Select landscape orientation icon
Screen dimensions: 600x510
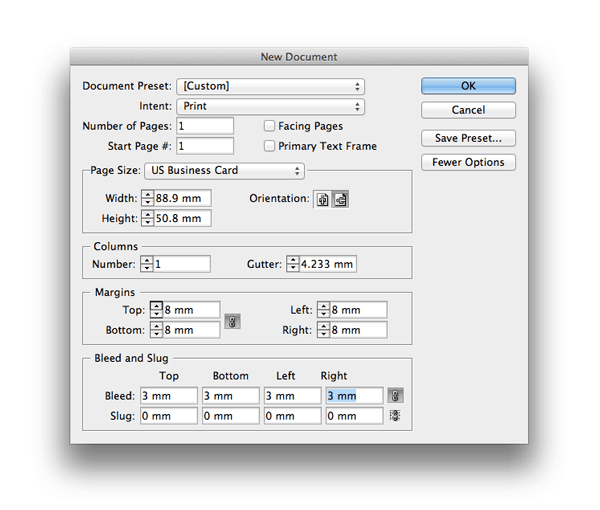[340, 199]
